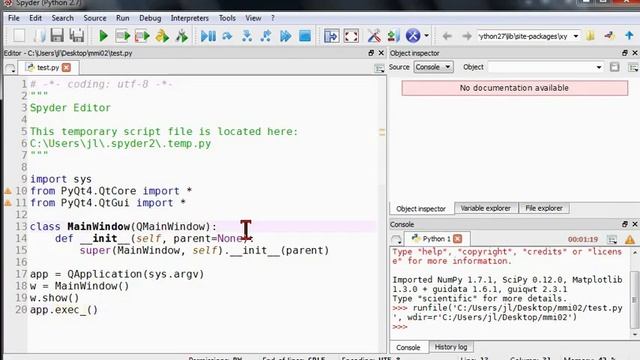Open the Debug menu
This screenshot has width=640, height=360.
pos(150,18)
